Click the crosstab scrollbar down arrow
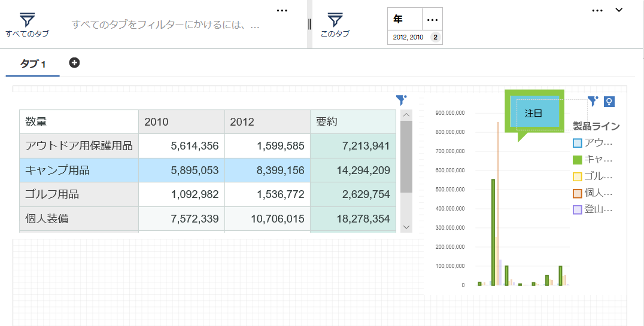 (406, 227)
